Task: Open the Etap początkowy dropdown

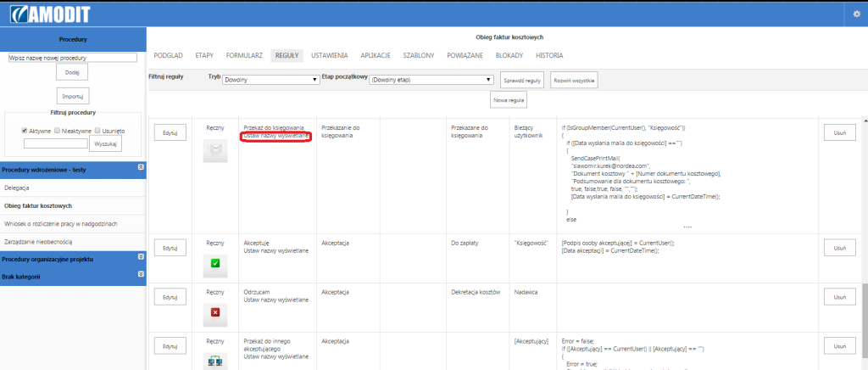Action: tap(431, 80)
